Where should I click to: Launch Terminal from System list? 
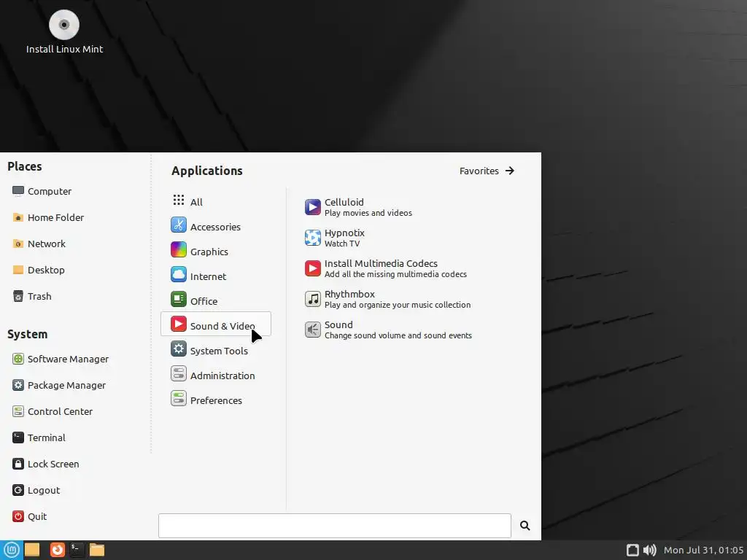click(39, 437)
